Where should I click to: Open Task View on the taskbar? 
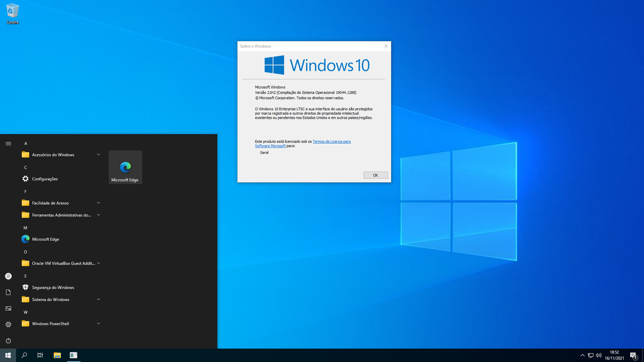pyautogui.click(x=40, y=355)
